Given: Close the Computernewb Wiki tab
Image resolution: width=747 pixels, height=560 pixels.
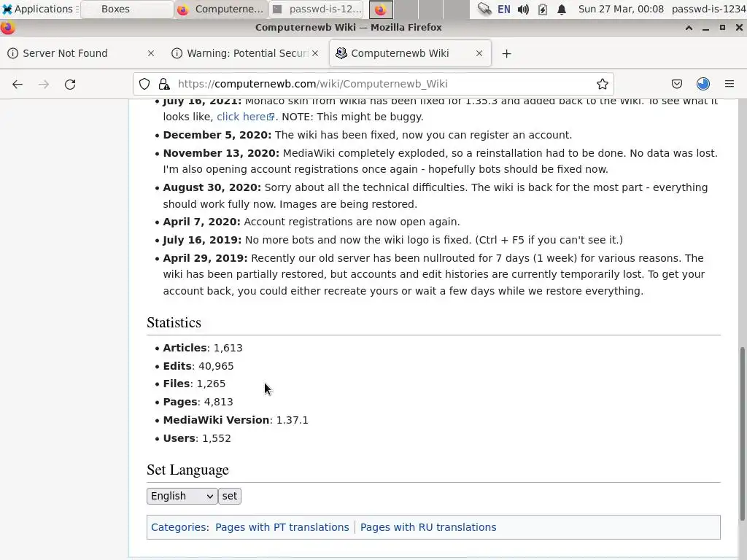Looking at the screenshot, I should coord(479,53).
